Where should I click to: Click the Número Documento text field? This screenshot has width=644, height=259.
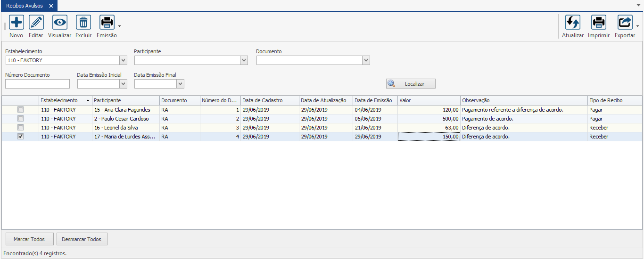click(x=37, y=84)
